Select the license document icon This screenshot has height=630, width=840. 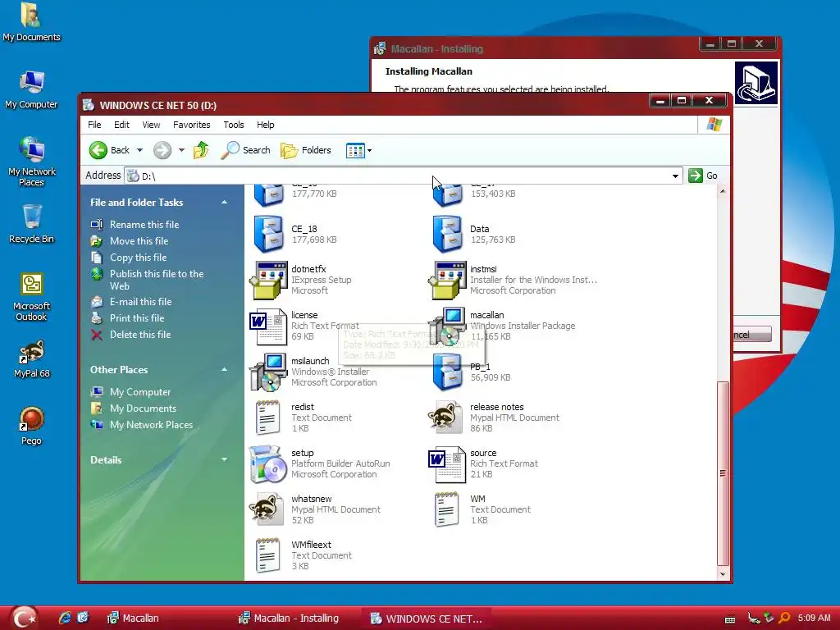(x=268, y=326)
